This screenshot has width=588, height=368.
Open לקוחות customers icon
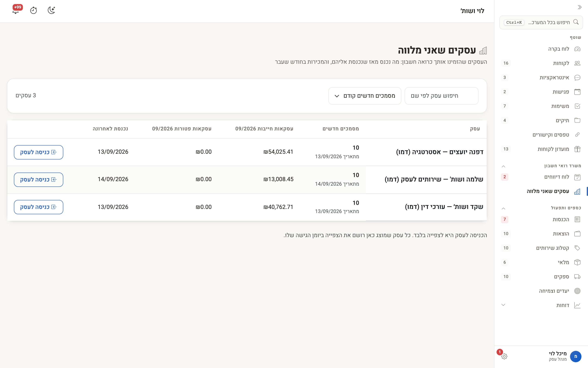(x=577, y=63)
